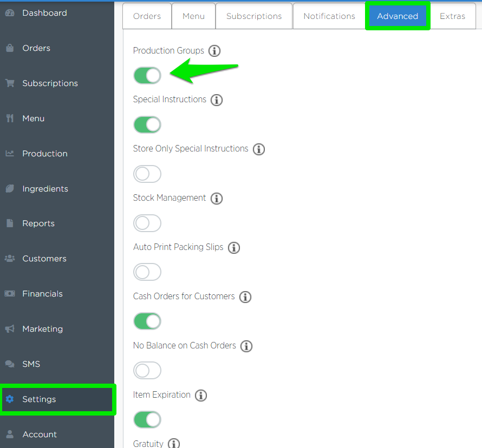482x448 pixels.
Task: Select the Subscriptions settings tab
Action: pos(254,16)
